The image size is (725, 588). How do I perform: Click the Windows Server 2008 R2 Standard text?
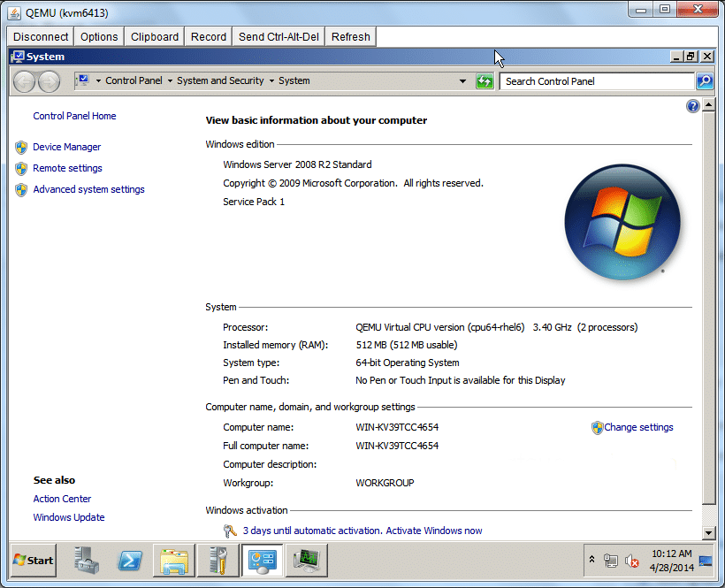pyautogui.click(x=297, y=164)
